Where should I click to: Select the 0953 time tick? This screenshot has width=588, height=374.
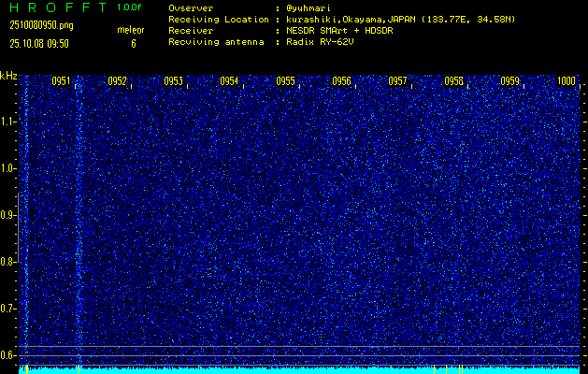click(174, 81)
